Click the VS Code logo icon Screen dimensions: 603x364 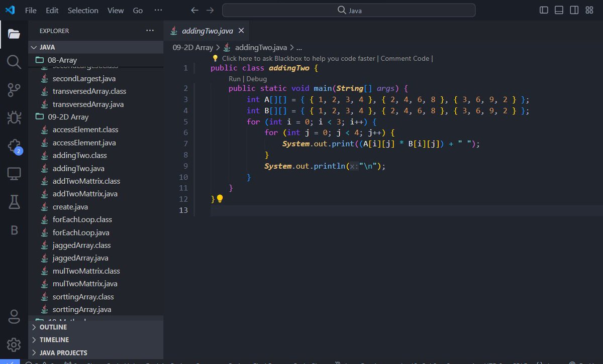click(x=11, y=10)
